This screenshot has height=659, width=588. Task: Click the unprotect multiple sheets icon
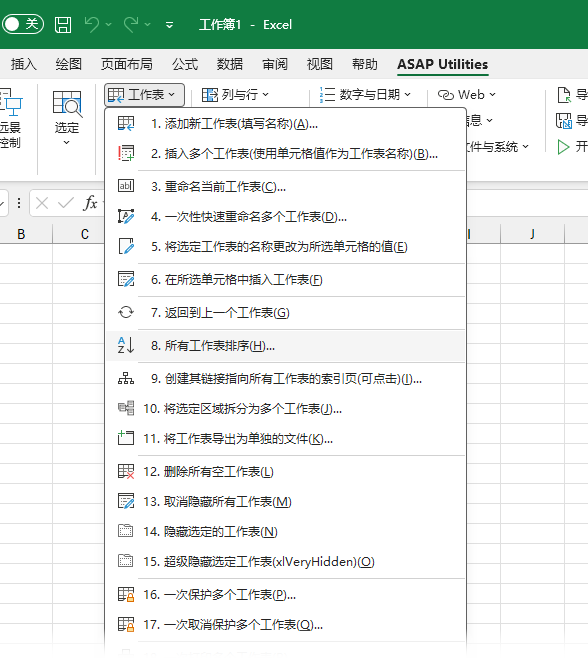tap(126, 625)
